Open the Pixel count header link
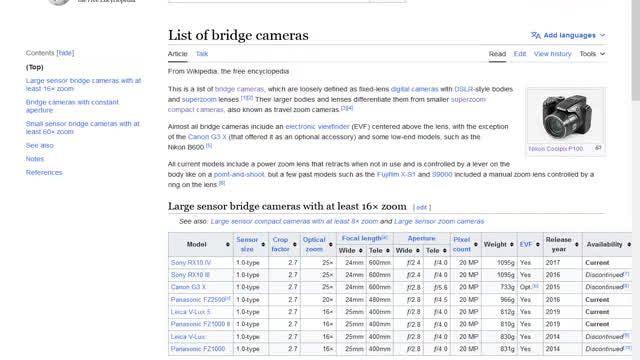The height and width of the screenshot is (360, 640). coord(462,244)
